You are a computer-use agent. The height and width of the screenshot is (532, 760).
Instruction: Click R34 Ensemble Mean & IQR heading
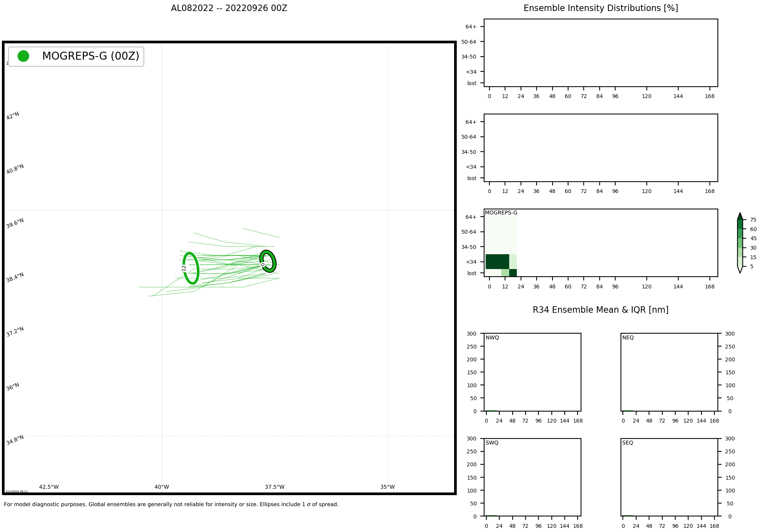(600, 310)
